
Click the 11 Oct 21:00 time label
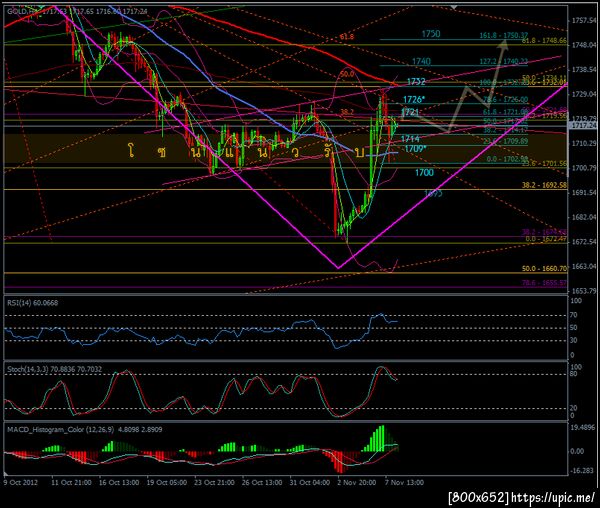point(71,482)
